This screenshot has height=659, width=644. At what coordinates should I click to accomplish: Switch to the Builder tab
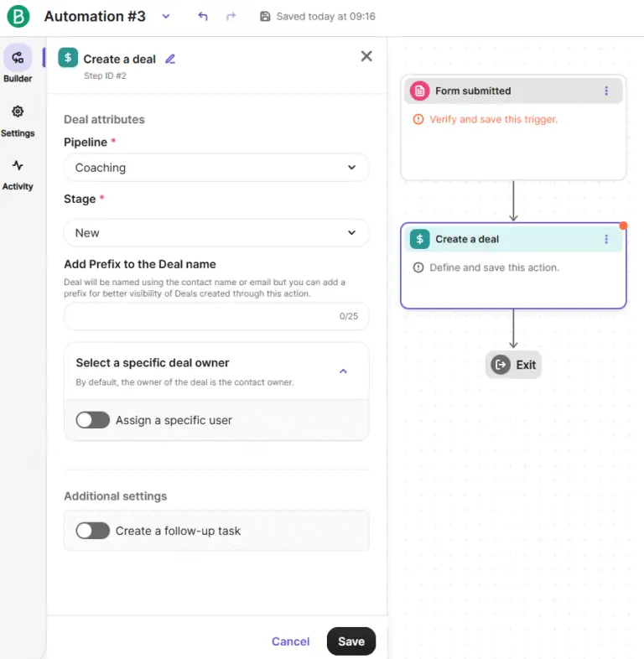pyautogui.click(x=18, y=63)
